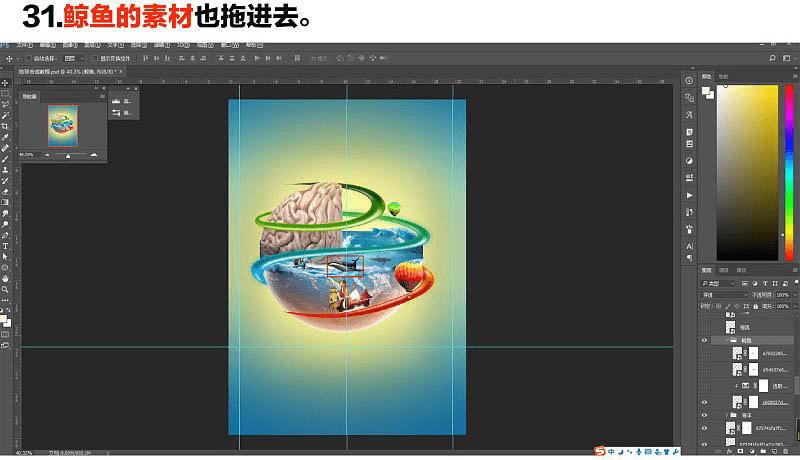Select the Path Selection tool
The image size is (800, 460).
point(5,257)
